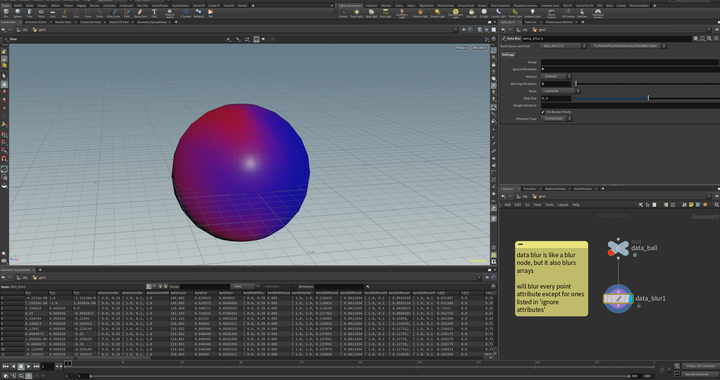720x380 pixels.
Task: Add a Sky Light from the shelf
Action: (472, 13)
